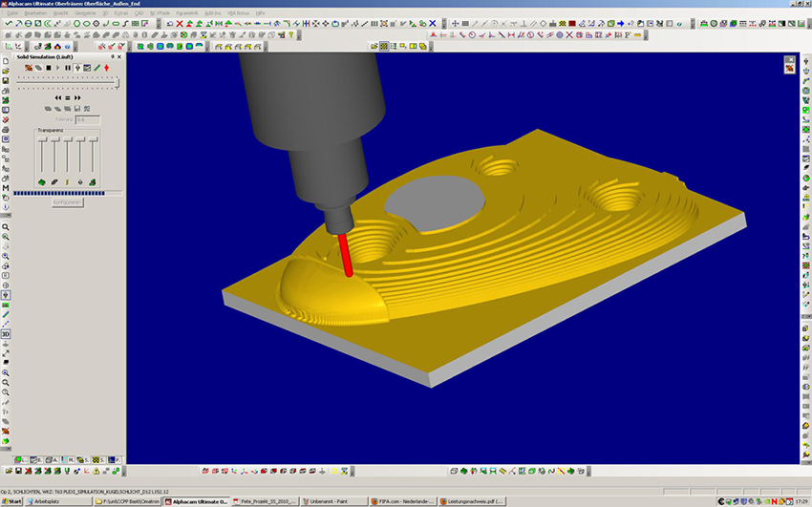Click the new file icon in left sidebar
The image size is (812, 507).
coord(6,59)
